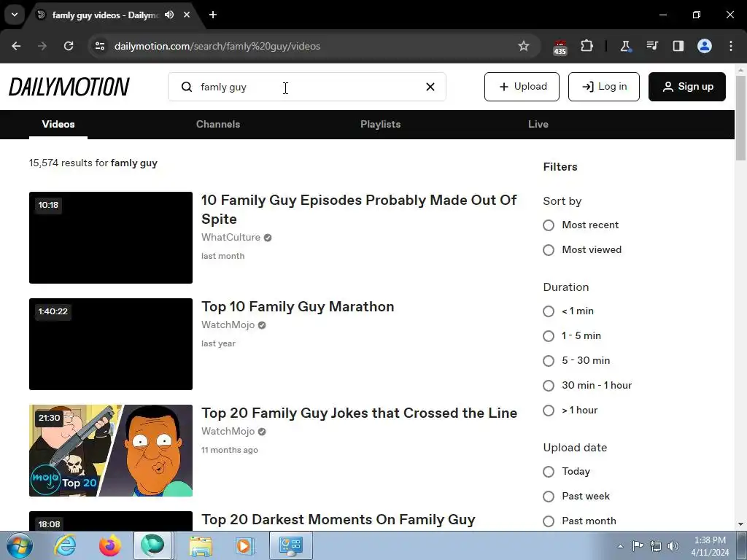Toggle the browser side panel
This screenshot has height=560, width=747.
coord(678,46)
